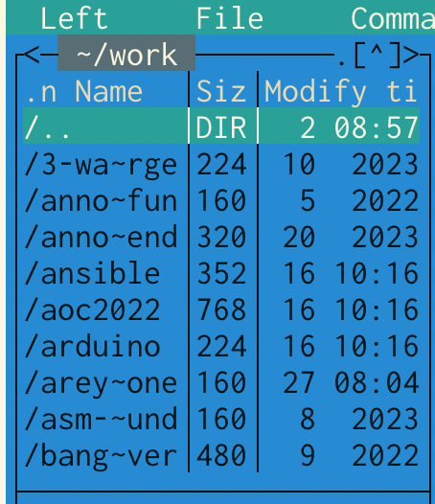Screen dimensions: 435x504
Task: Select the /aoc2022 directory
Action: 221,309
